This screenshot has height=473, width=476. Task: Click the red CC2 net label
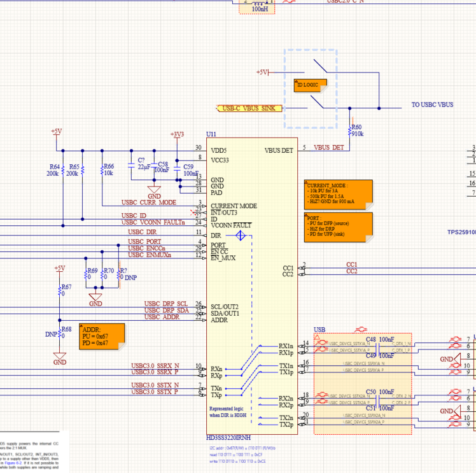351,271
